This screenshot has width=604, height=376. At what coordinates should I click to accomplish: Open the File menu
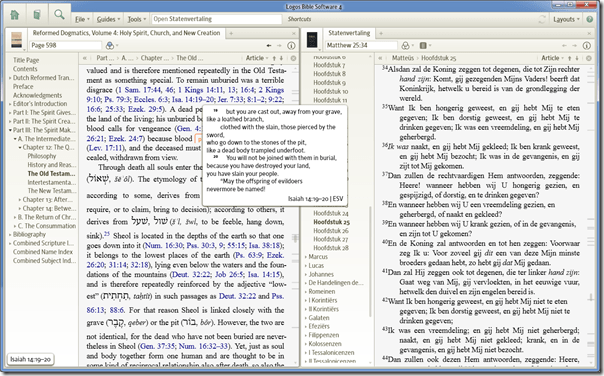click(x=82, y=19)
